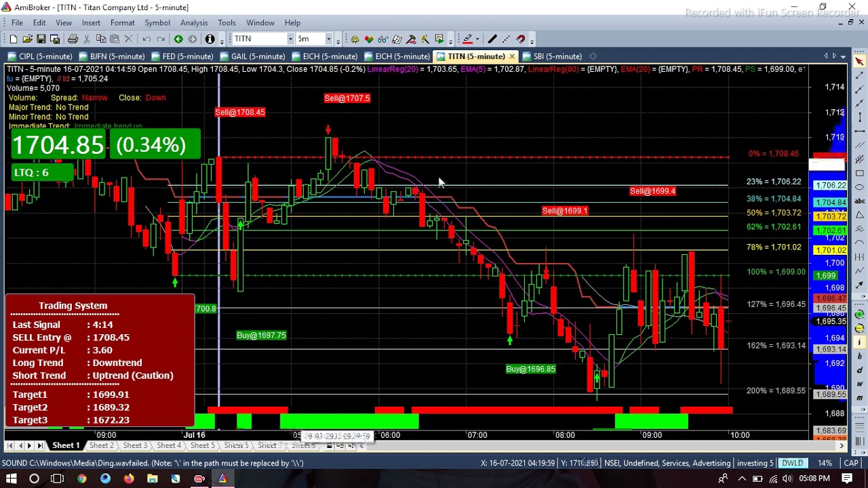The image size is (868, 488).
Task: Switch to GAIL (5-minute) tab
Action: (252, 56)
